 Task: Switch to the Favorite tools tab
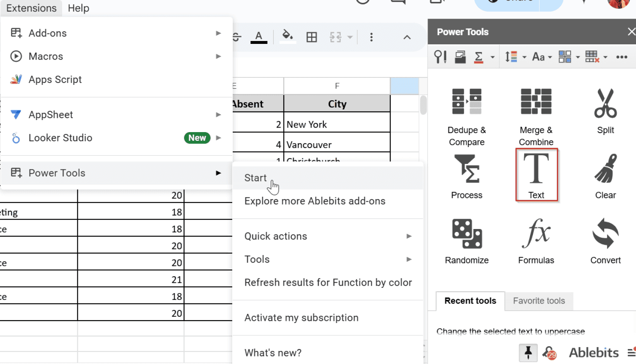539,301
